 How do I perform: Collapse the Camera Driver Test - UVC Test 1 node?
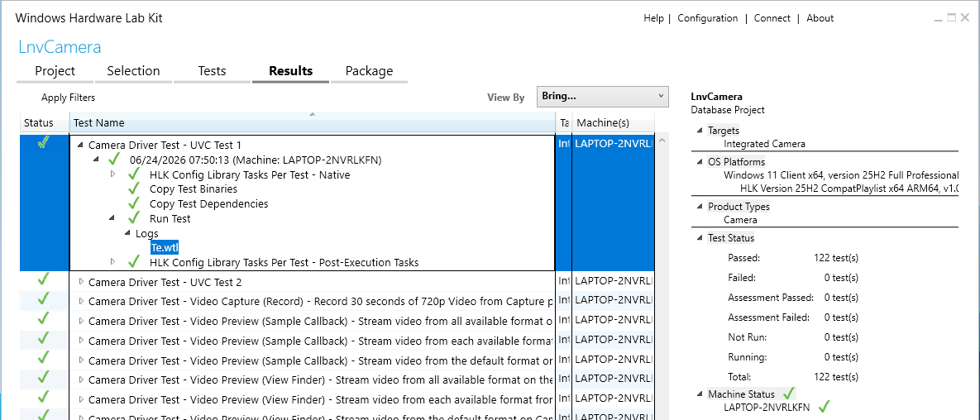point(80,145)
